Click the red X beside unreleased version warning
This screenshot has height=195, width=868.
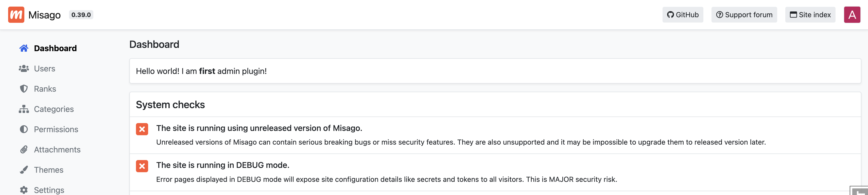142,129
